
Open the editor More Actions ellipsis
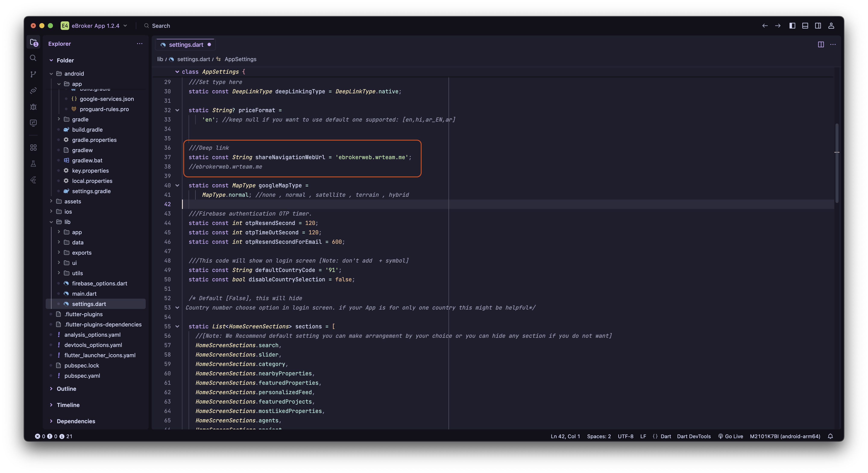click(x=833, y=44)
